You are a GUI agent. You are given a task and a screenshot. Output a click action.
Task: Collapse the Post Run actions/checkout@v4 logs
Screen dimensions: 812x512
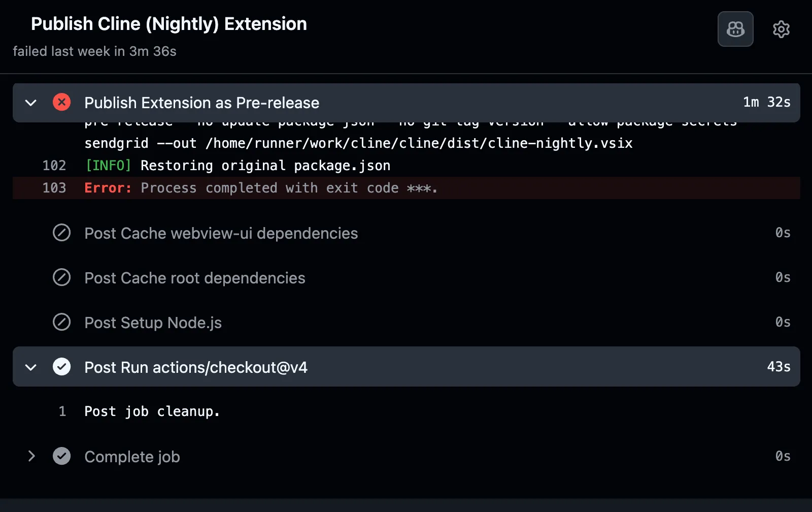coord(30,367)
